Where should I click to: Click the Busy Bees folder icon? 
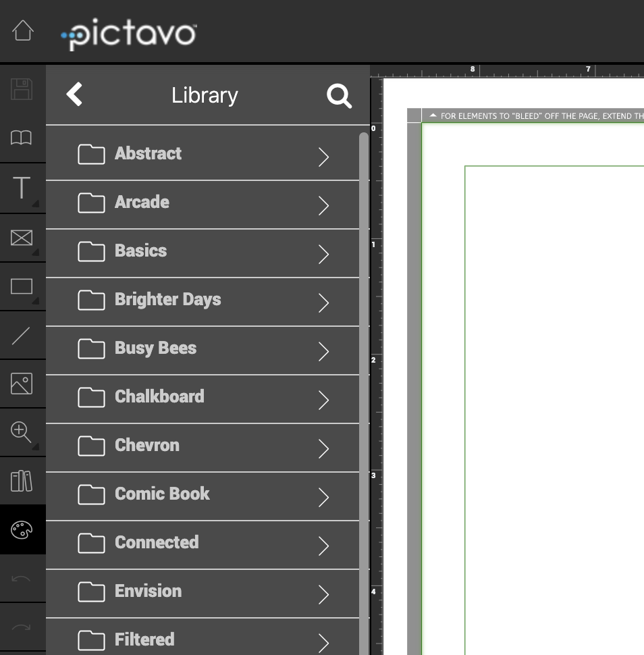[91, 349]
